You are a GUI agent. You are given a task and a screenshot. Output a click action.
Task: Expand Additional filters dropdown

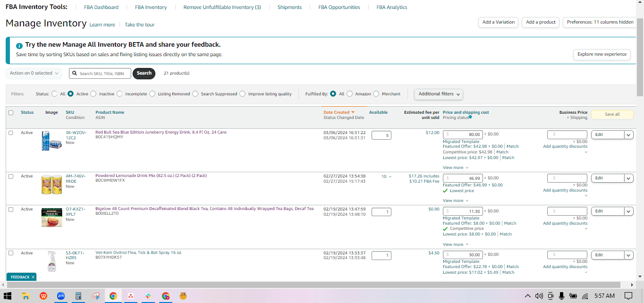438,94
